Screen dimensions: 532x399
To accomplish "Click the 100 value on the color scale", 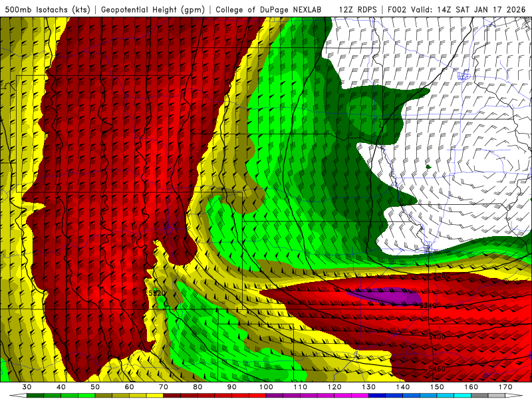I will pos(266,387).
